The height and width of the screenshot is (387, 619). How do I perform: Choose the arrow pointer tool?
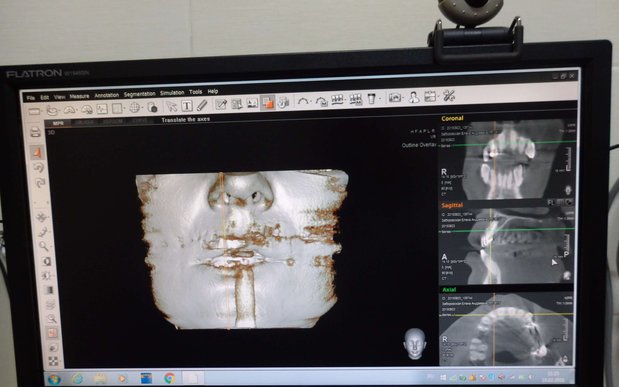(x=171, y=106)
